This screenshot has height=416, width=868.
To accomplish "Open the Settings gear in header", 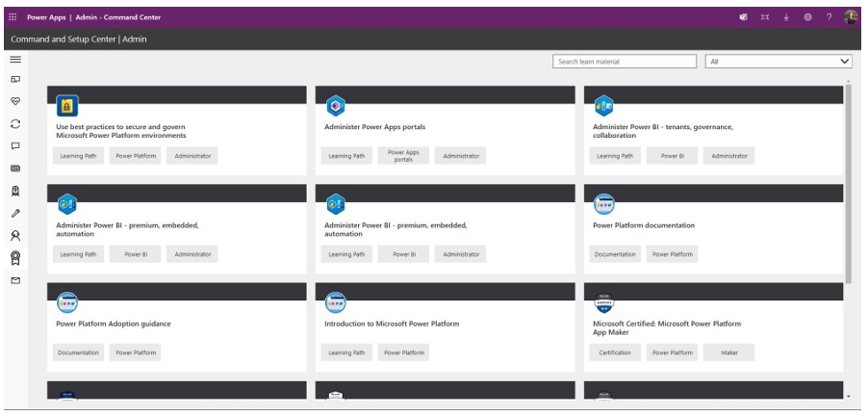I will (807, 17).
